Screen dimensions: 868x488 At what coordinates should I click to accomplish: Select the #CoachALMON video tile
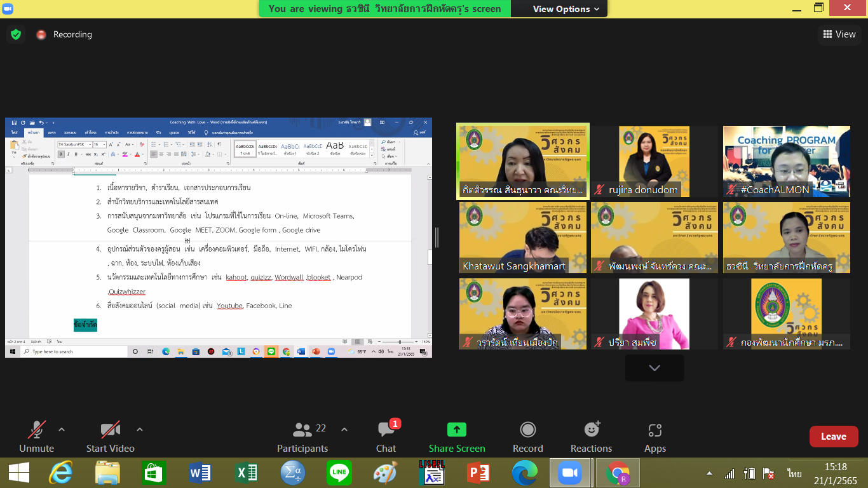pyautogui.click(x=787, y=161)
